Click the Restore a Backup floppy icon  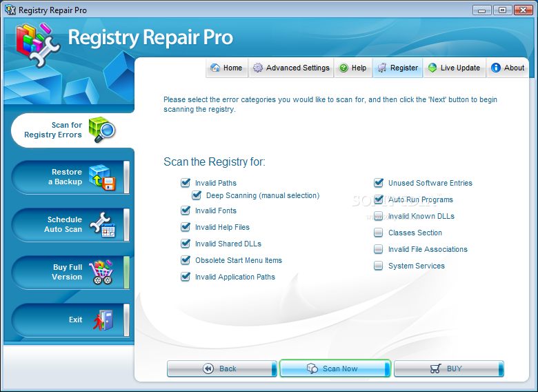(x=102, y=177)
